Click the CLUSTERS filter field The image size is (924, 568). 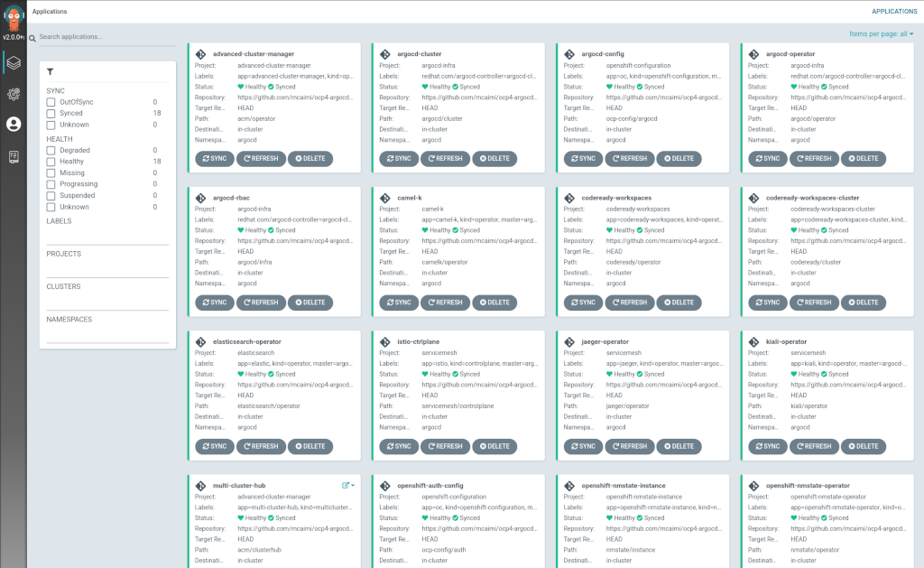point(107,302)
